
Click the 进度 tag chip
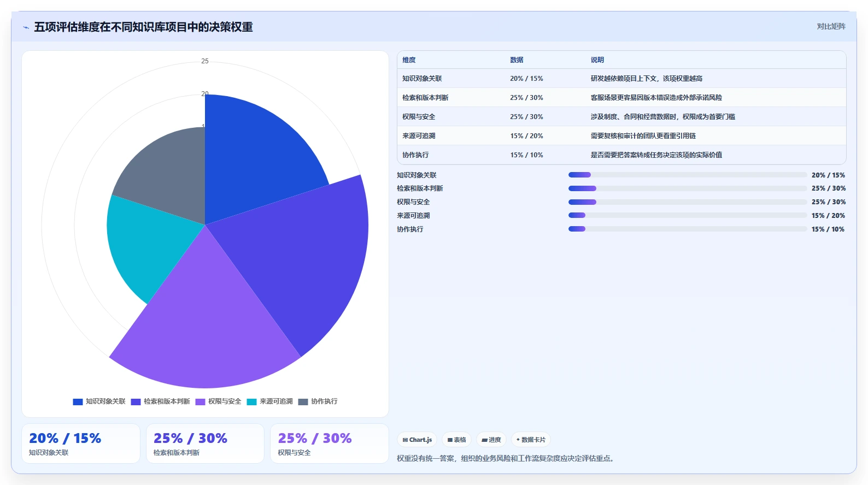[491, 440]
